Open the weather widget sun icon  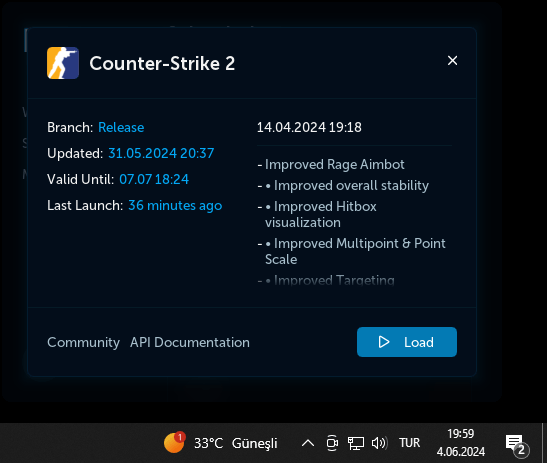coord(174,442)
